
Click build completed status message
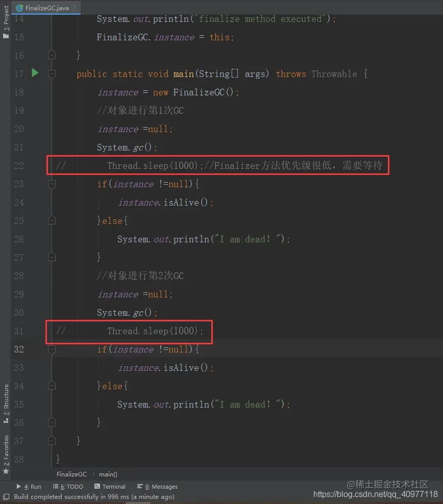[94, 497]
